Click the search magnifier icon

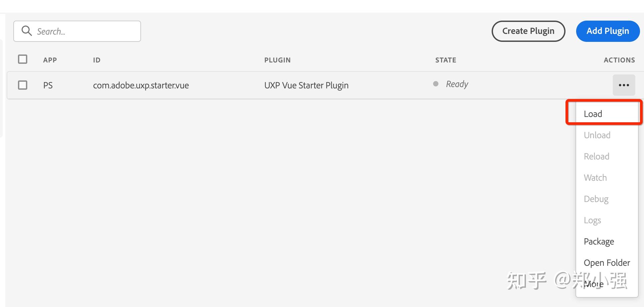pos(27,31)
